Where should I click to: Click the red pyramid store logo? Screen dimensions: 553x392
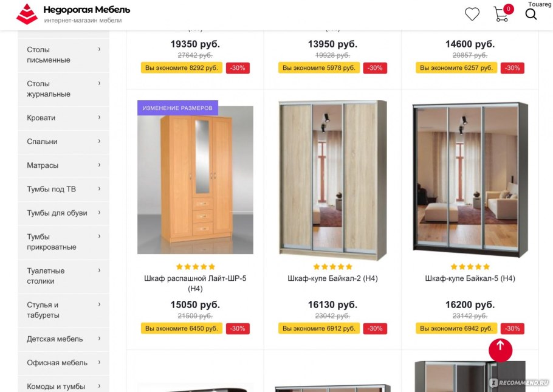pyautogui.click(x=27, y=14)
